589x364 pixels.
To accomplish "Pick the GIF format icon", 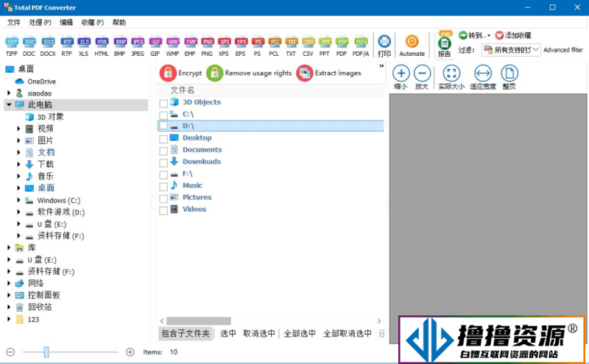I will 155,46.
